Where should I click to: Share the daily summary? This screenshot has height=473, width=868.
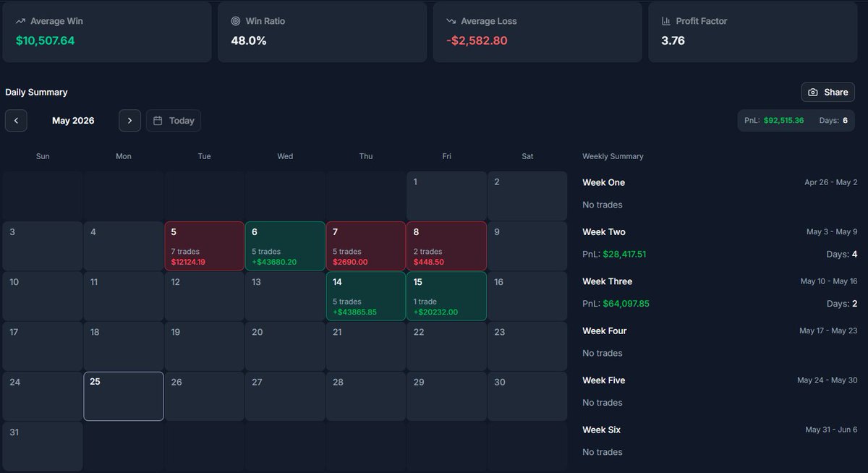(x=828, y=92)
